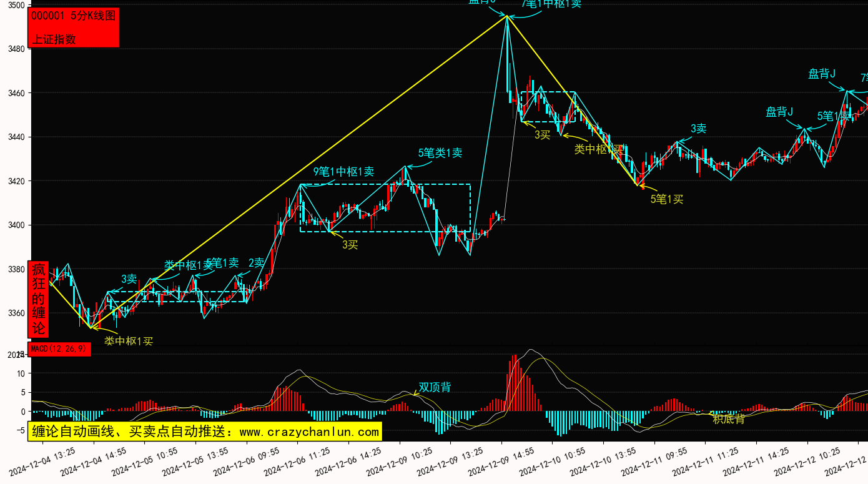Click the '7笔1中枢1卖' label at the chart peak
The height and width of the screenshot is (484, 868).
pyautogui.click(x=551, y=4)
